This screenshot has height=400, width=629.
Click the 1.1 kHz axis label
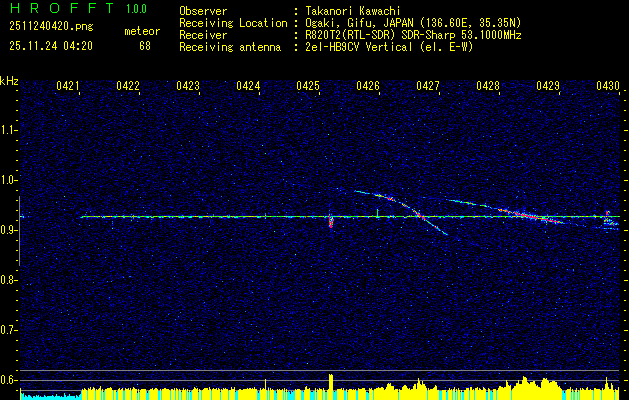(8, 130)
